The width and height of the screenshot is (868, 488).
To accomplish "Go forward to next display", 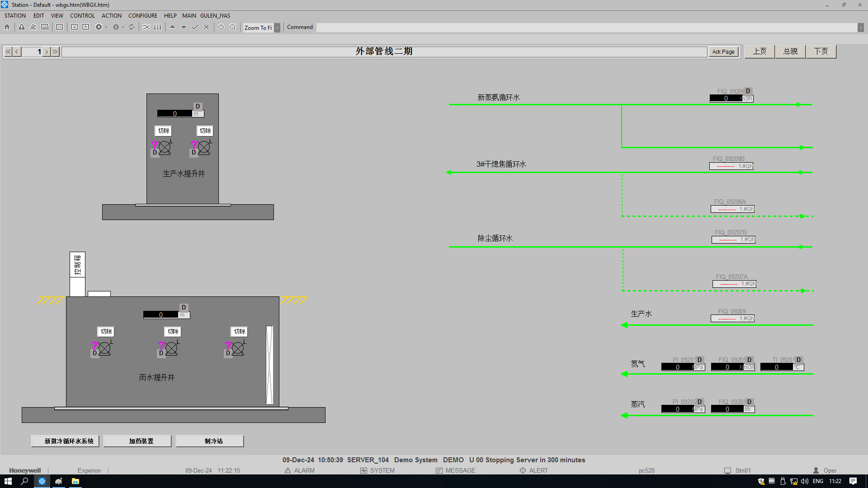I will pyautogui.click(x=116, y=27).
